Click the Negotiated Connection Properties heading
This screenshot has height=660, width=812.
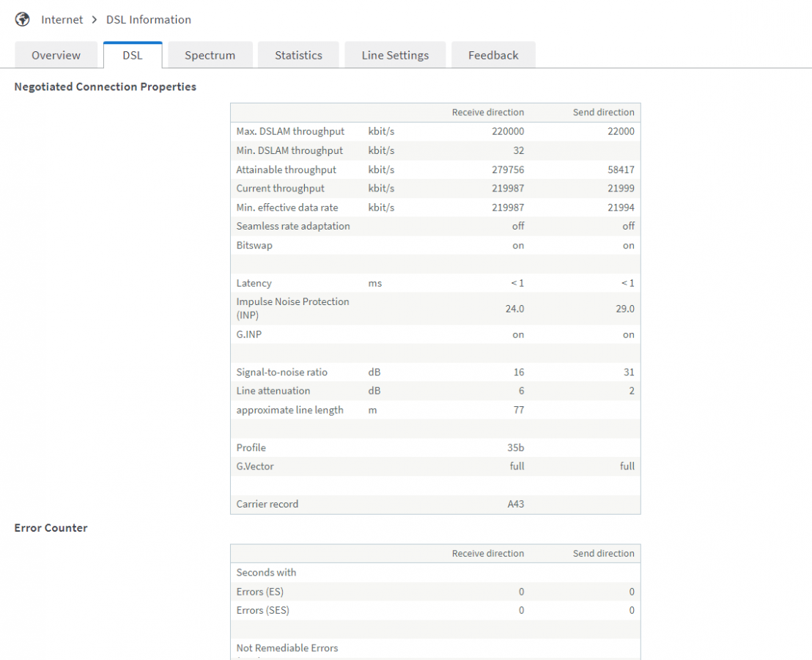[x=105, y=87]
